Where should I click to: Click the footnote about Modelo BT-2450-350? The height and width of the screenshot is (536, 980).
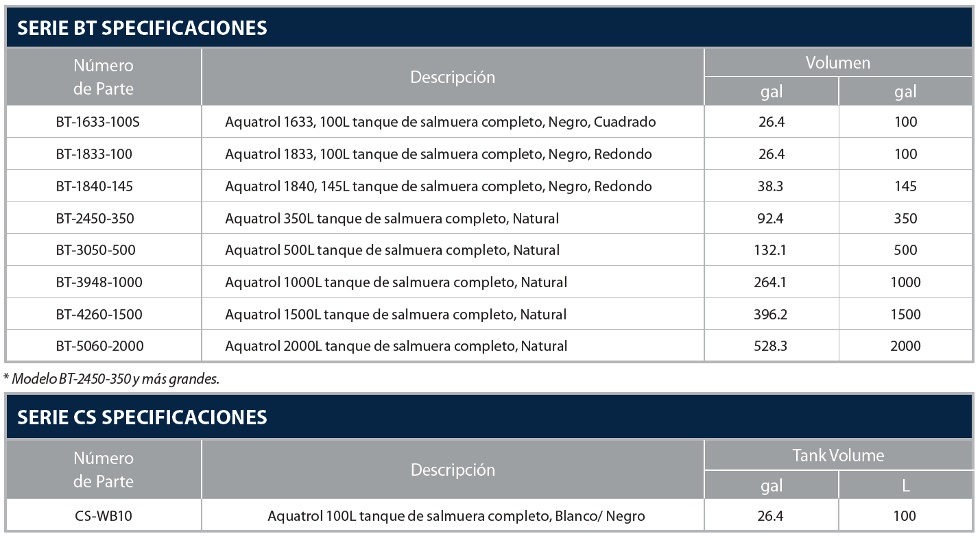pyautogui.click(x=111, y=378)
